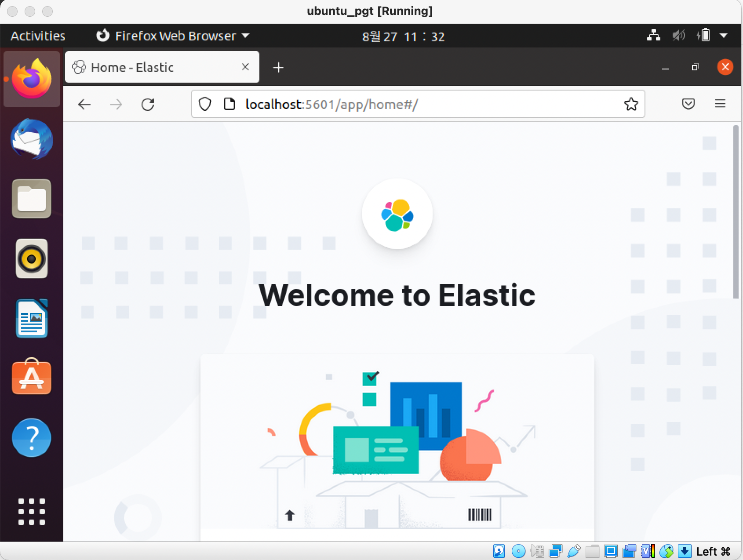Go back to previous page
Viewport: 743px width, 560px height.
[84, 104]
